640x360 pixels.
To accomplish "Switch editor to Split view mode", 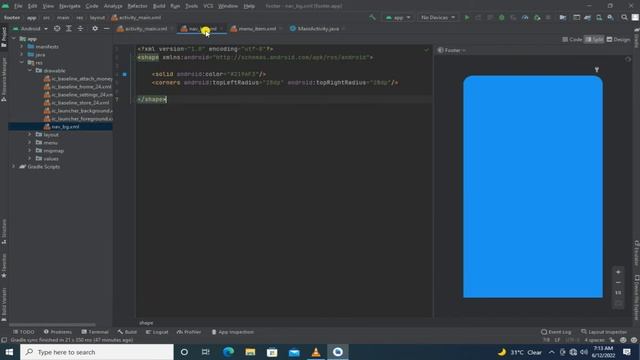I will point(594,40).
